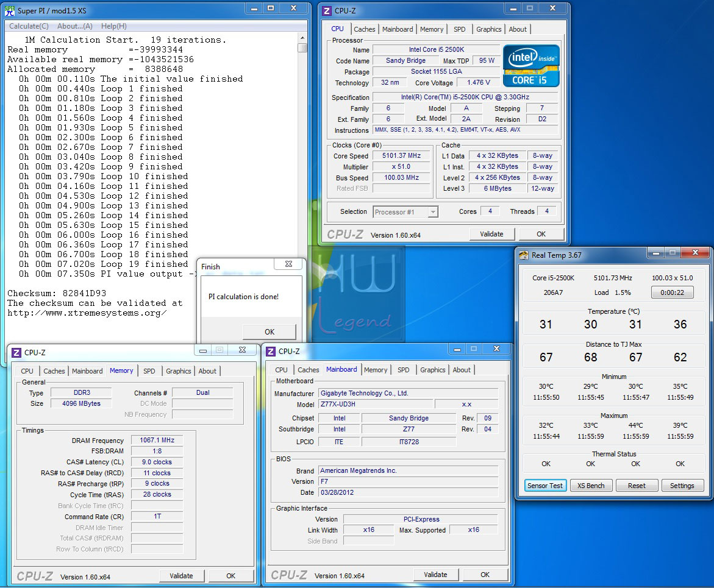Open About tab in the processor CPU-Z window
This screenshot has height=588, width=714.
tap(518, 29)
